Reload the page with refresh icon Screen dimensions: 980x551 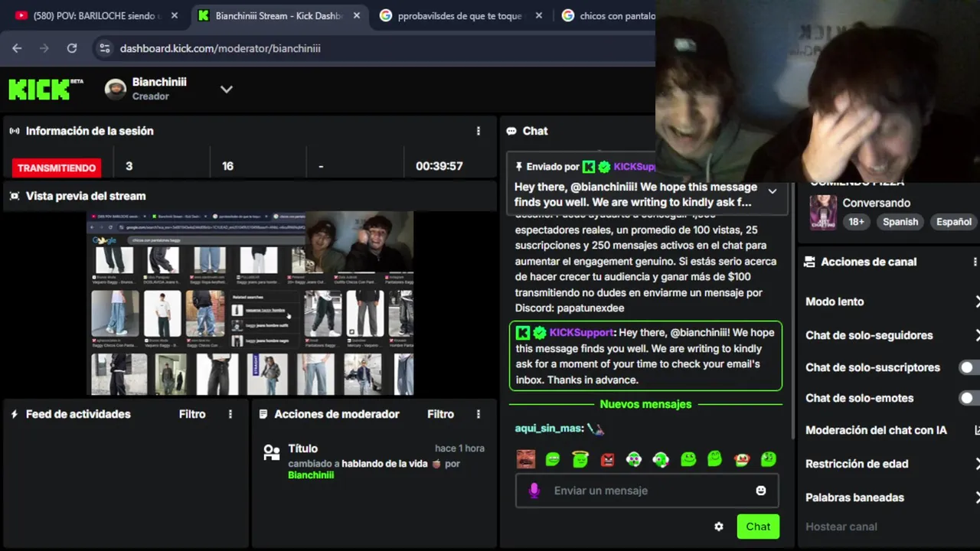tap(72, 48)
